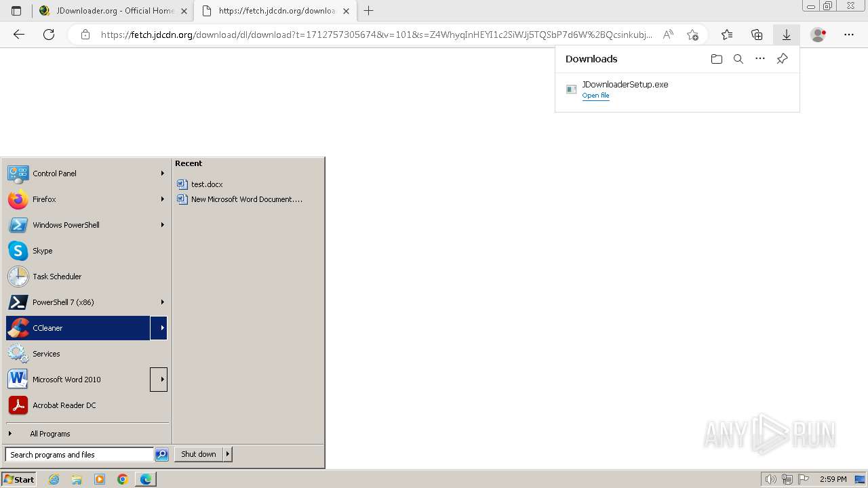Open Edge Settings and more menu
Screen dimensions: 868x488
coord(849,35)
